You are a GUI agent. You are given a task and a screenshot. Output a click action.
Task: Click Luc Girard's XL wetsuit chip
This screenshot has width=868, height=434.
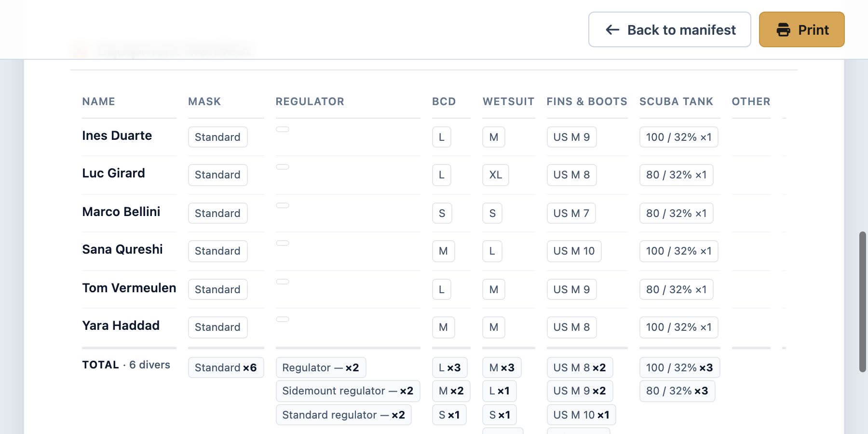click(495, 175)
